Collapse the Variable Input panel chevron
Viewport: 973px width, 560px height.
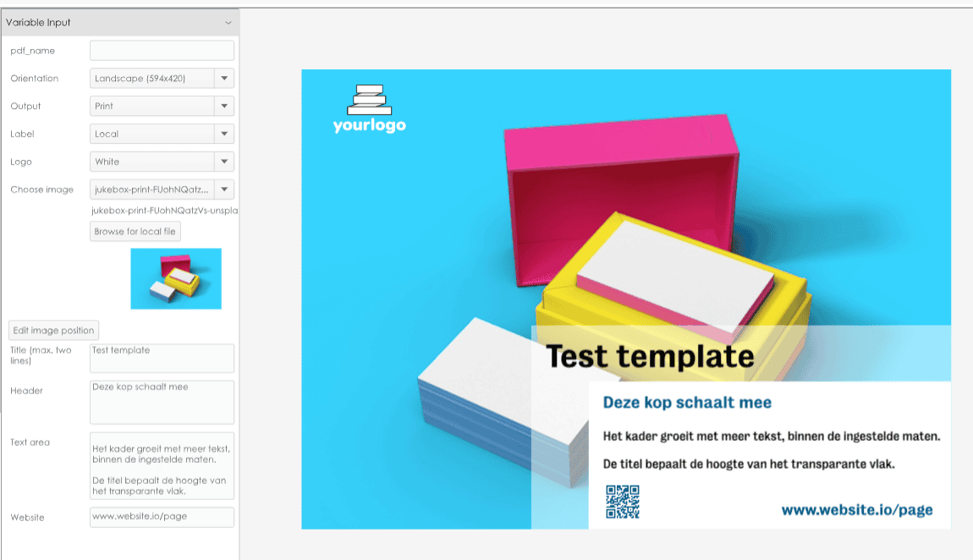tap(228, 23)
